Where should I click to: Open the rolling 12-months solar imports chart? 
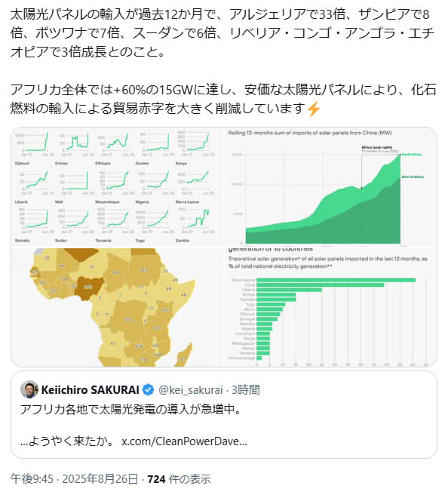click(330, 187)
